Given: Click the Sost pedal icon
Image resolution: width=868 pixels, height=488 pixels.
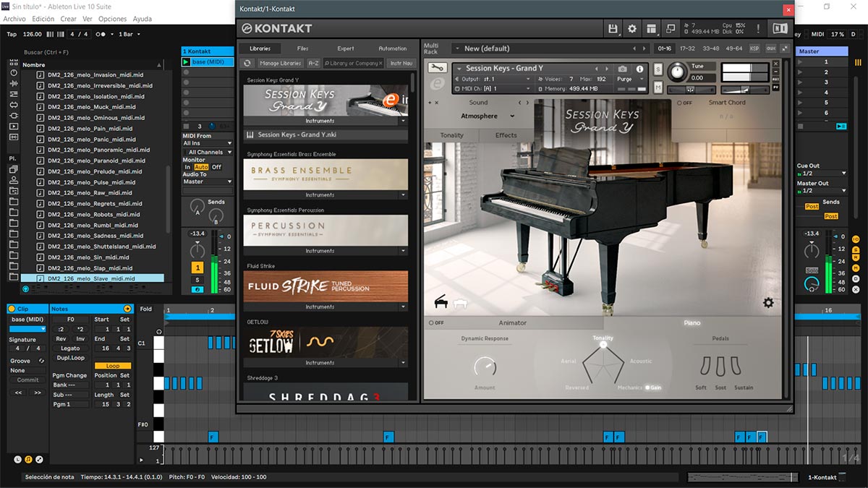Looking at the screenshot, I should click(x=720, y=366).
